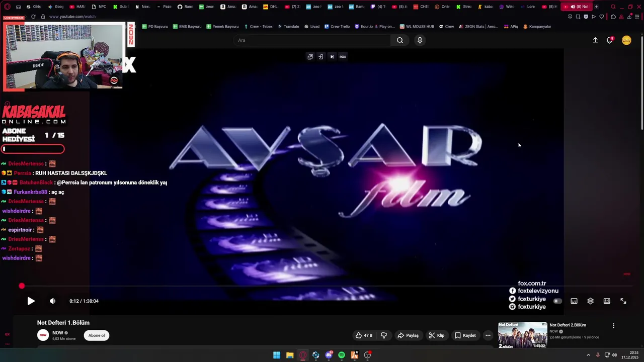Dislike the video
The height and width of the screenshot is (362, 644).
(384, 335)
